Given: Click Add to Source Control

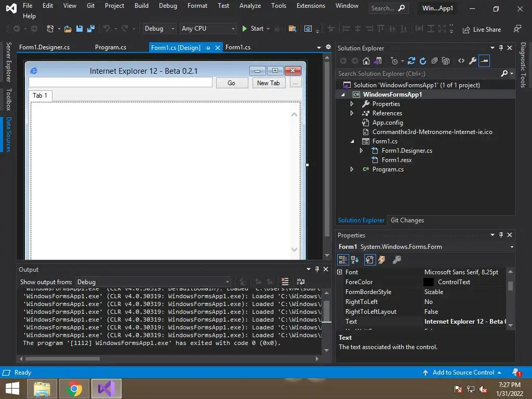Looking at the screenshot, I should coord(463,373).
